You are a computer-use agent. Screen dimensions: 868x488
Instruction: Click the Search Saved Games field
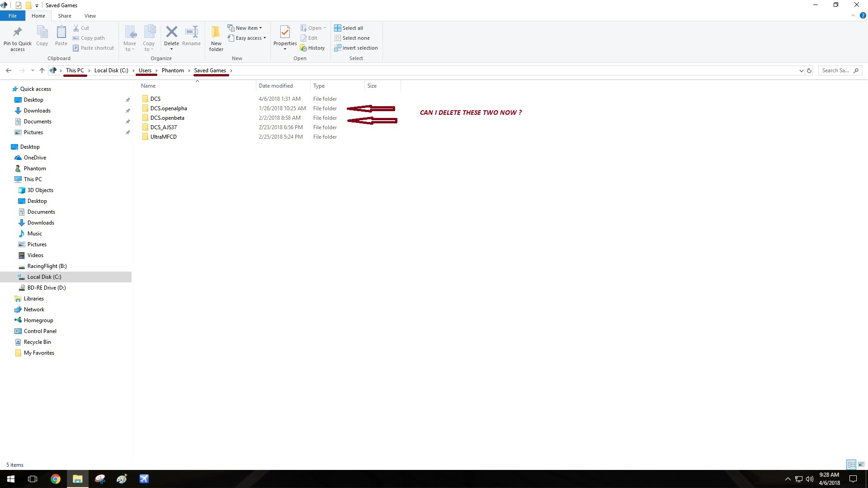(x=840, y=70)
